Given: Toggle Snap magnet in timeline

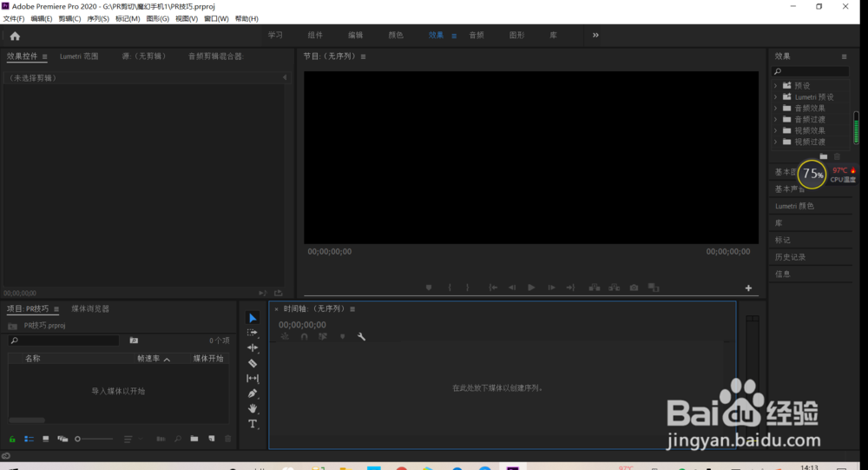Looking at the screenshot, I should point(304,336).
